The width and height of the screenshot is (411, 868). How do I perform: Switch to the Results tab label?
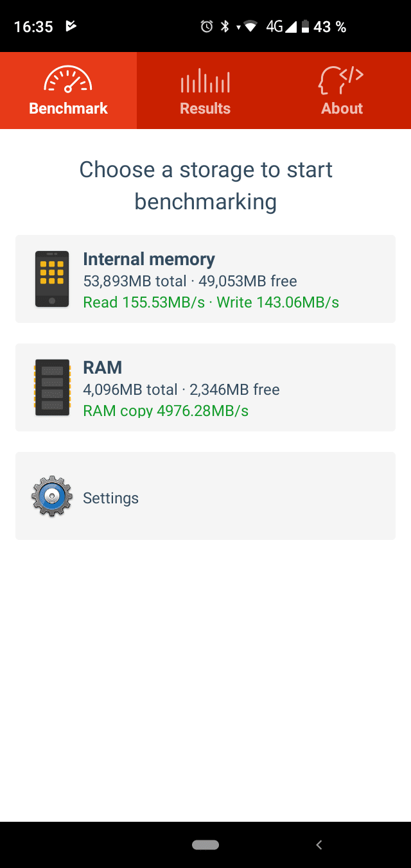[x=205, y=108]
